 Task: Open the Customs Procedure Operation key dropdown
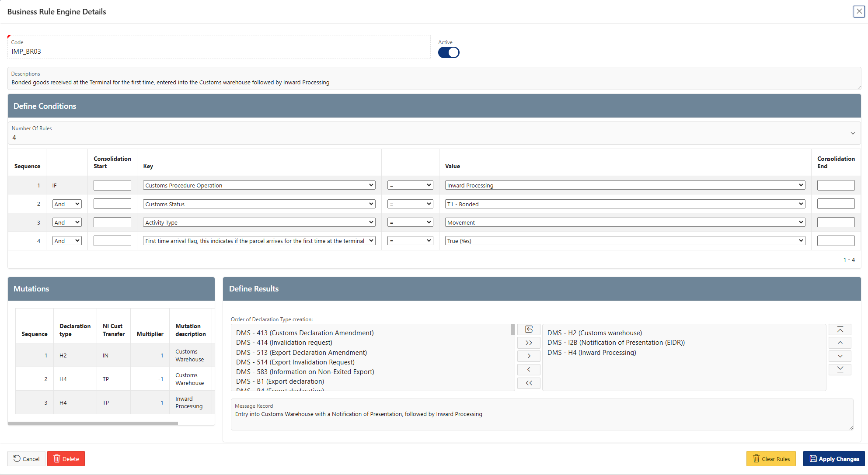click(x=259, y=185)
